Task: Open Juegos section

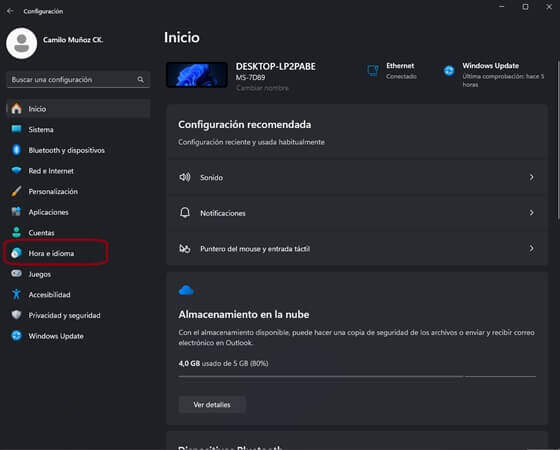Action: click(78, 274)
